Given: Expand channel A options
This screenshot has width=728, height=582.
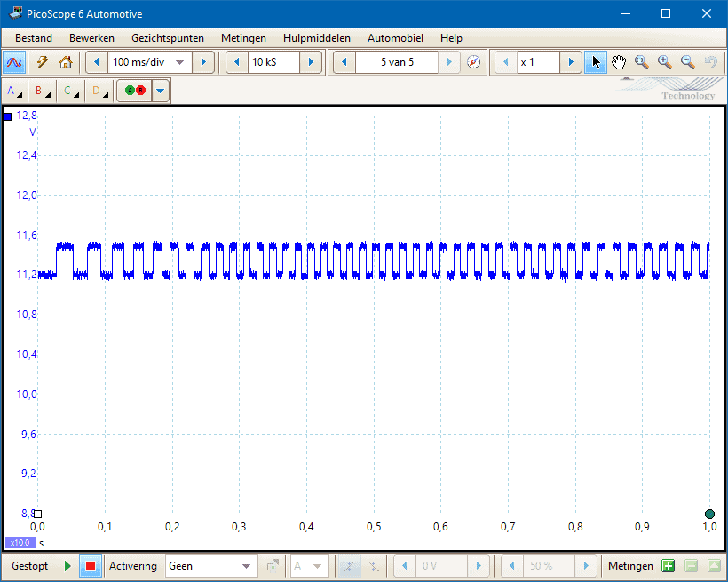Looking at the screenshot, I should (x=14, y=91).
